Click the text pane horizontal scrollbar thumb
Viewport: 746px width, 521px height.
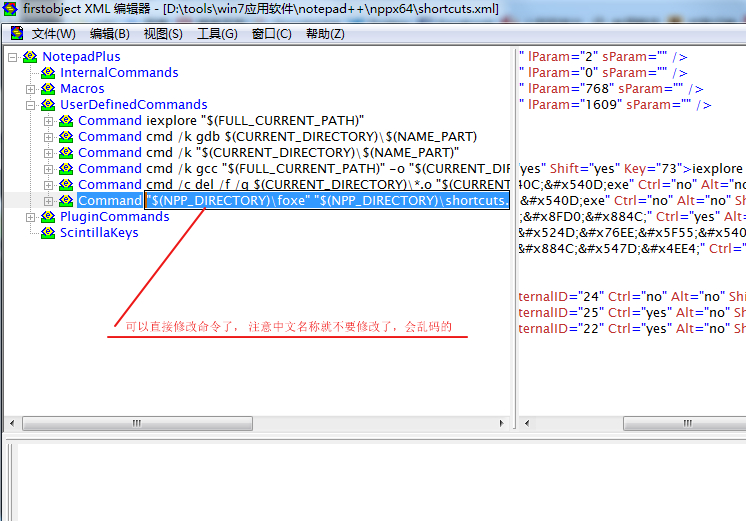pos(685,423)
